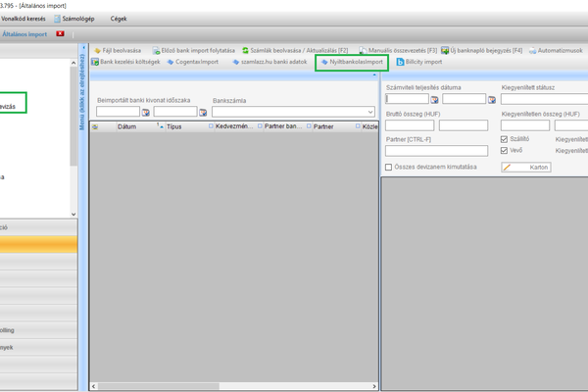
Task: Open calendar for first Számviteli teljesítés date
Action: pos(435,99)
